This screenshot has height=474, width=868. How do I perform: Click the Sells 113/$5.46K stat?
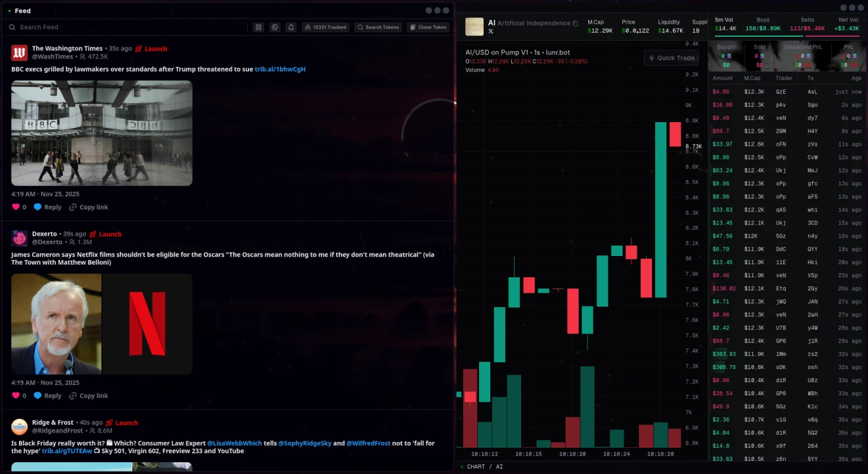pos(807,24)
